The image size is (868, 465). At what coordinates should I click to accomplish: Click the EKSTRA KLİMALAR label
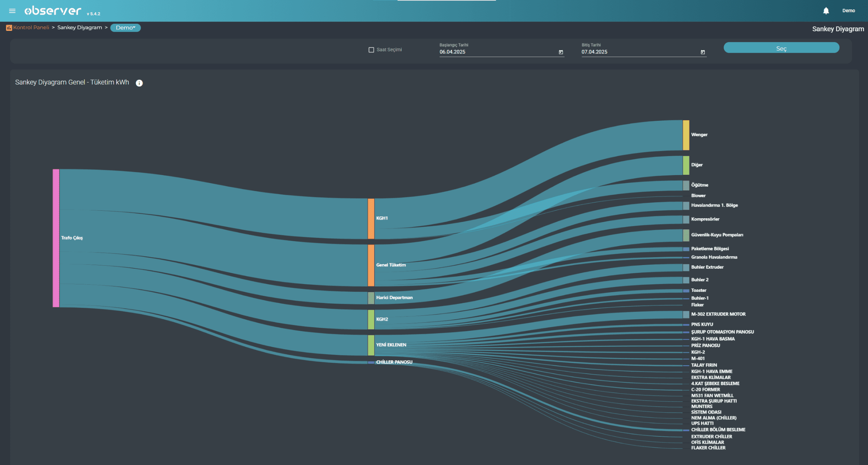pos(711,378)
